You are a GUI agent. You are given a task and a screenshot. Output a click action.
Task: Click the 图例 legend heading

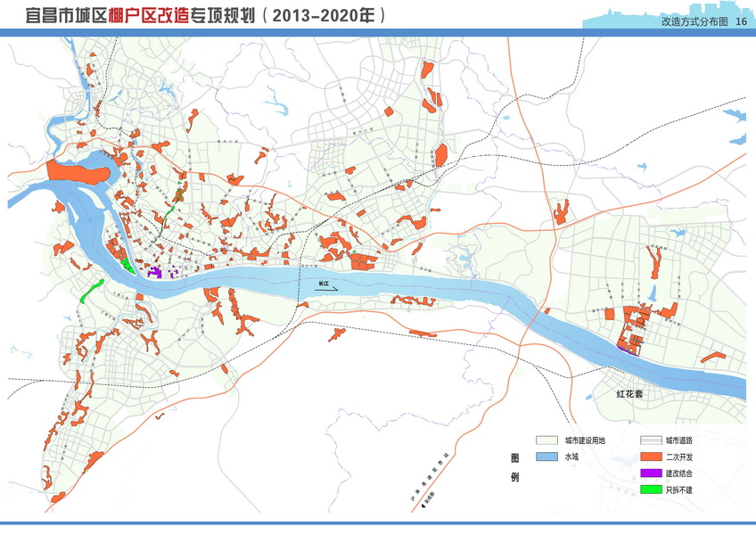click(x=514, y=466)
